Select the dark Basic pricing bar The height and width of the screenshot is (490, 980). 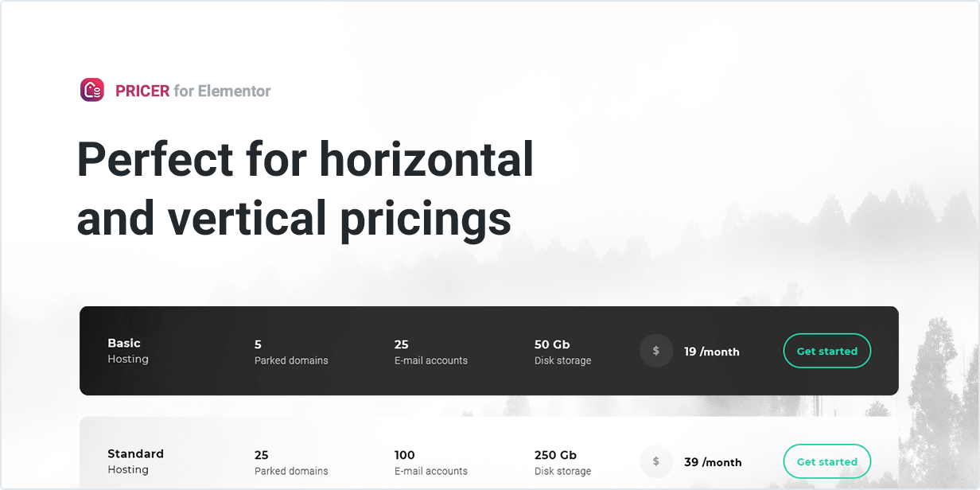point(489,351)
